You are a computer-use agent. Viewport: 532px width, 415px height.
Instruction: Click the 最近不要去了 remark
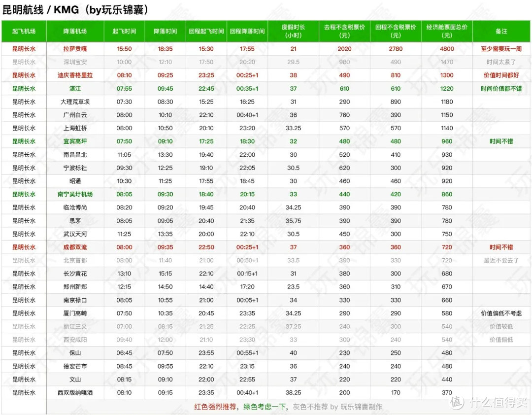pyautogui.click(x=501, y=260)
